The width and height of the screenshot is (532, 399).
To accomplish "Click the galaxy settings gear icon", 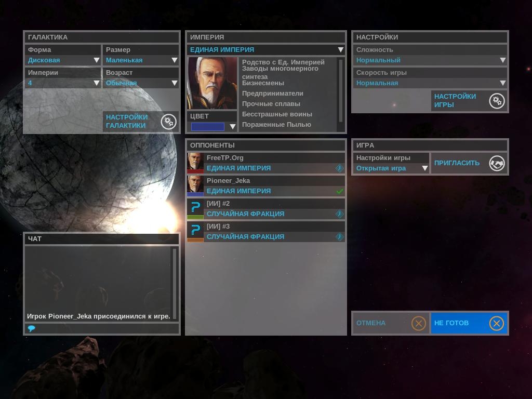I will 168,122.
